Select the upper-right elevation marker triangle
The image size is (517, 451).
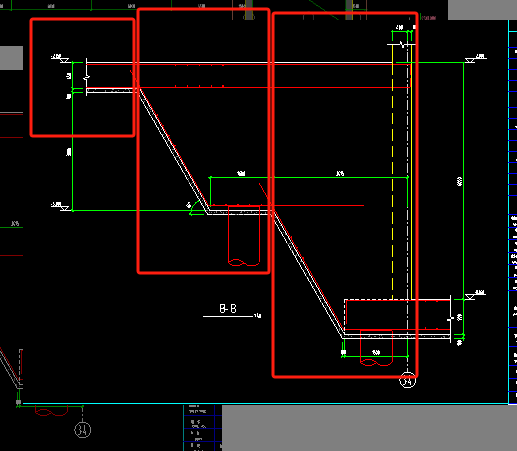pos(470,60)
